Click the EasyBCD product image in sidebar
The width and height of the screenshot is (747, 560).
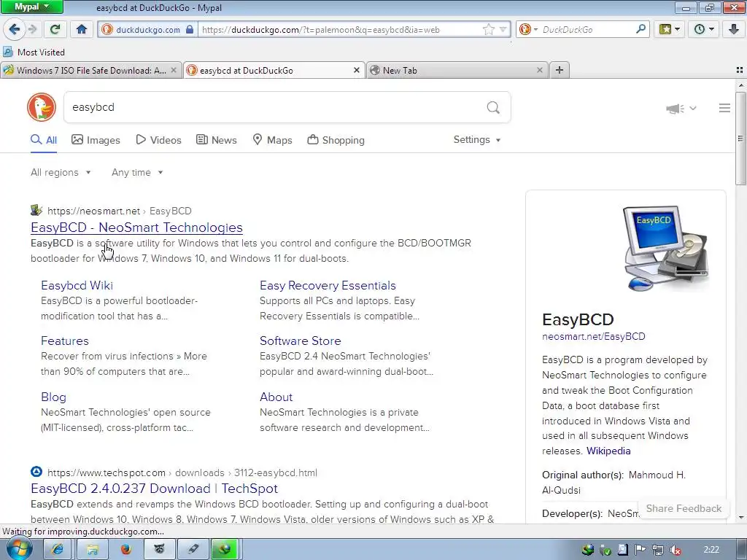[x=666, y=248]
